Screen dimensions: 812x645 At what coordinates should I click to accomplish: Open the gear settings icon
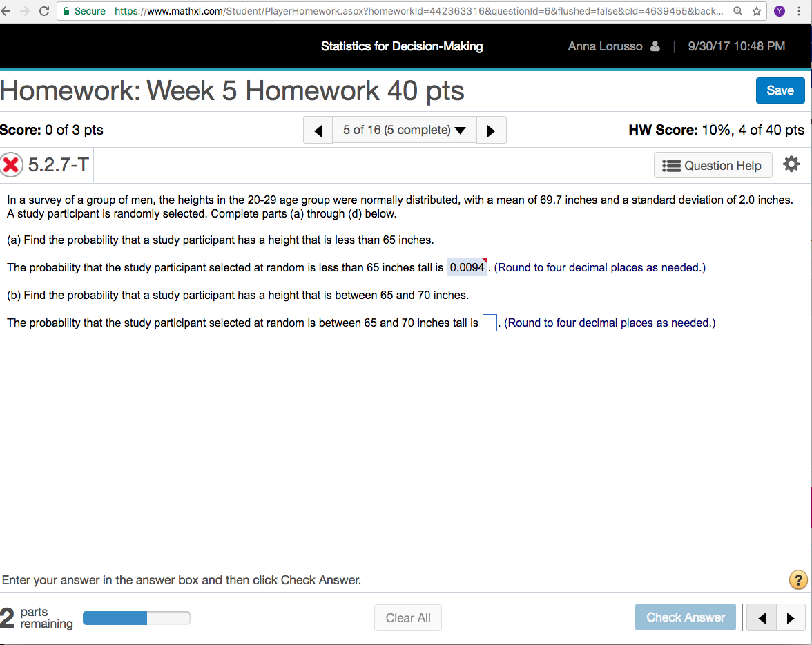[791, 164]
